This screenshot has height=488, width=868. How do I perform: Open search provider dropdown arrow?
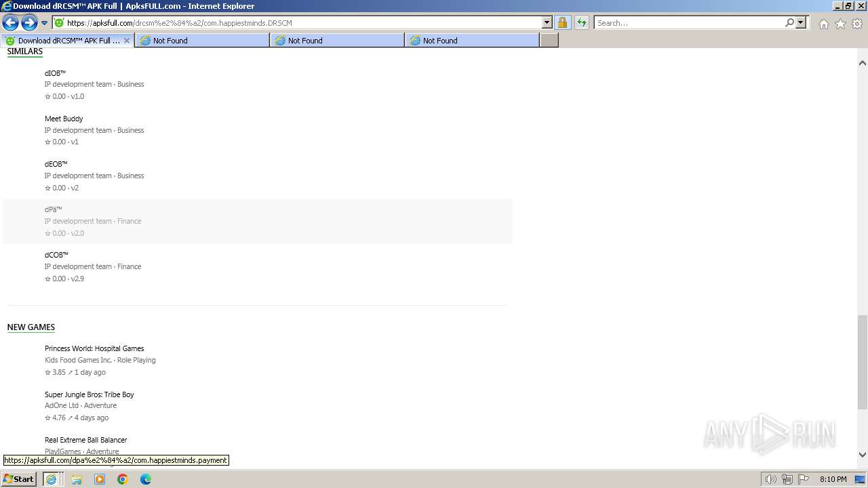[801, 23]
